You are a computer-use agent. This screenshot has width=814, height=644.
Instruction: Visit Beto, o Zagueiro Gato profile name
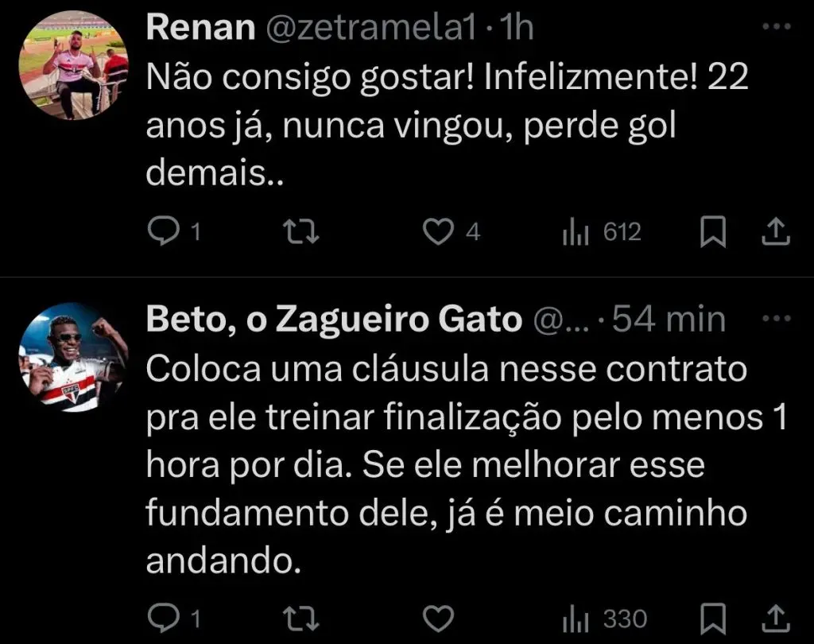point(334,320)
